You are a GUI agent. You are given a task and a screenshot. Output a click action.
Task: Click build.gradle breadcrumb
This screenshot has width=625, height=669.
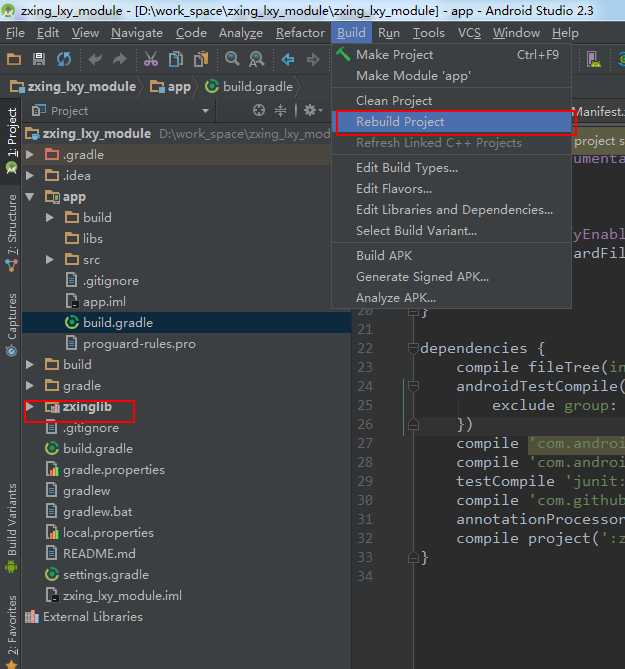tap(249, 87)
